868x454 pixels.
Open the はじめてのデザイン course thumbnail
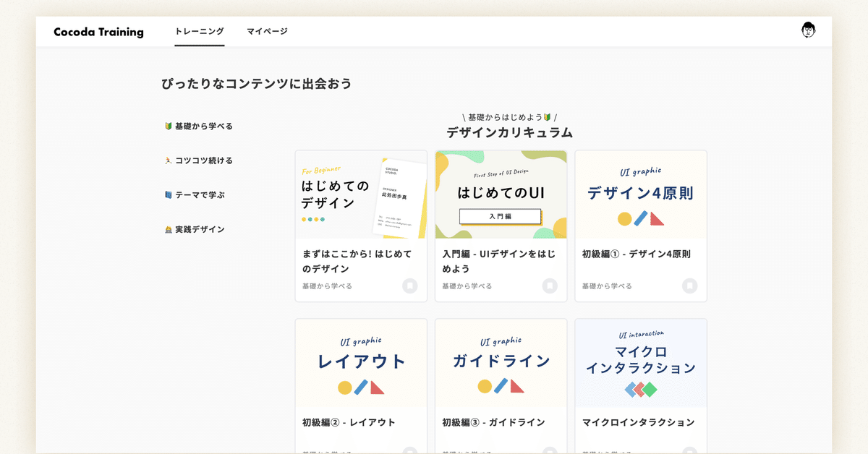[x=360, y=195]
